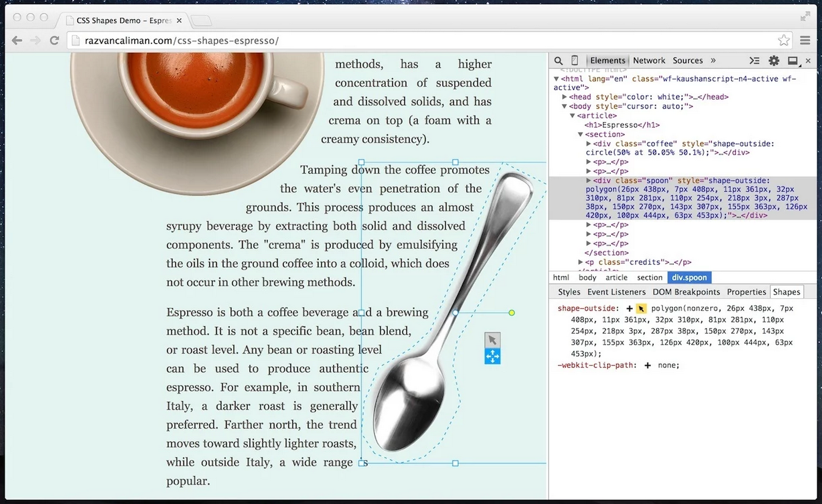Collapse the body element node

click(x=564, y=106)
